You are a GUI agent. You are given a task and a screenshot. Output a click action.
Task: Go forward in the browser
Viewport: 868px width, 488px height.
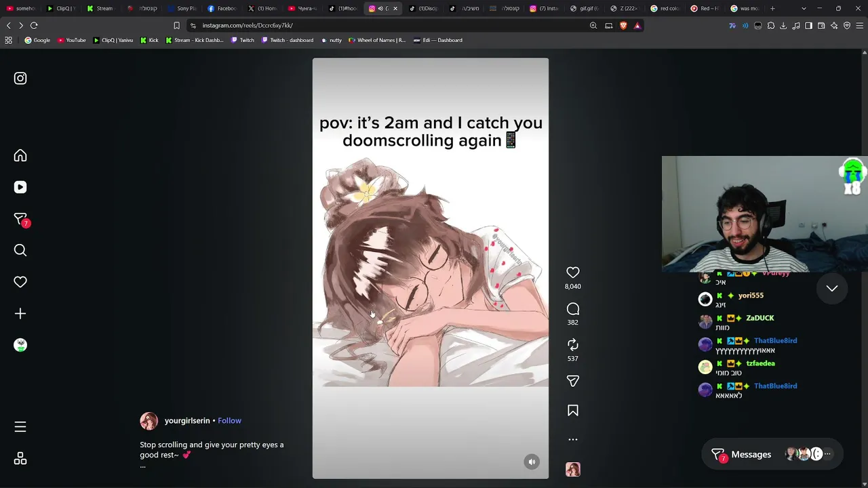click(21, 25)
